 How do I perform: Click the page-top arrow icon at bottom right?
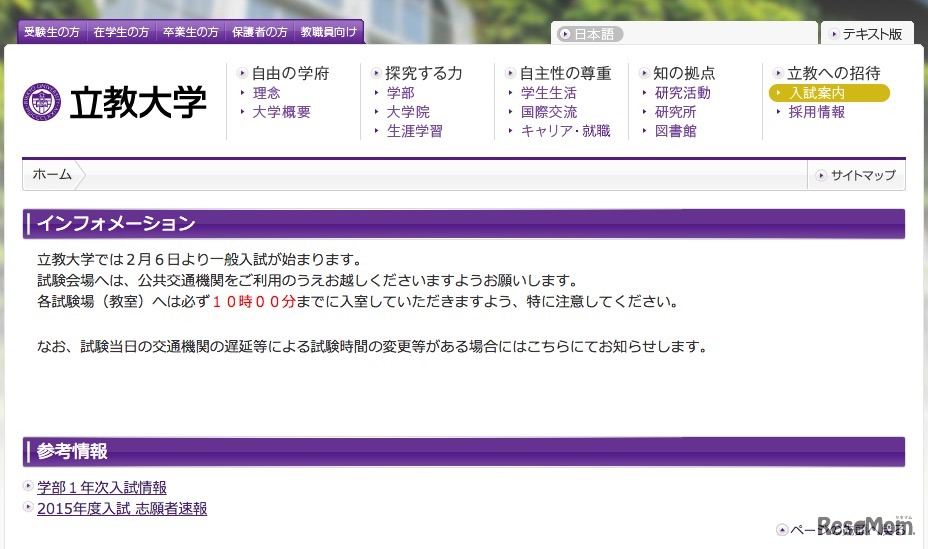coord(782,529)
